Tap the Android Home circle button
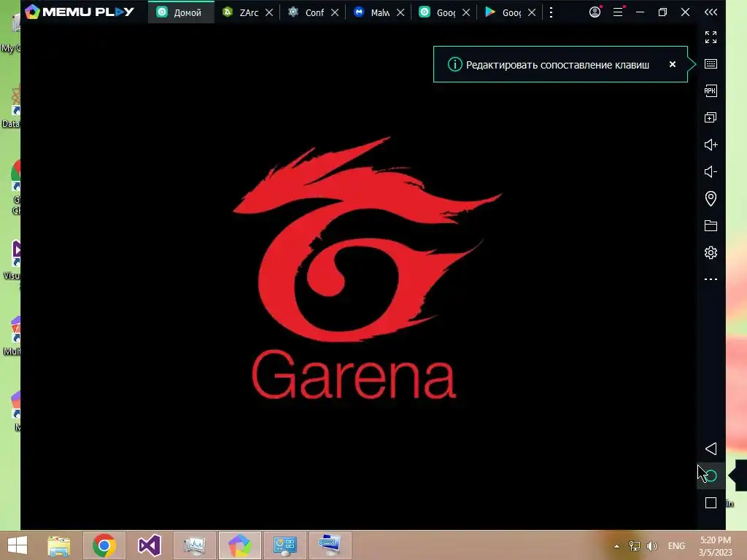The image size is (747, 560). click(711, 475)
